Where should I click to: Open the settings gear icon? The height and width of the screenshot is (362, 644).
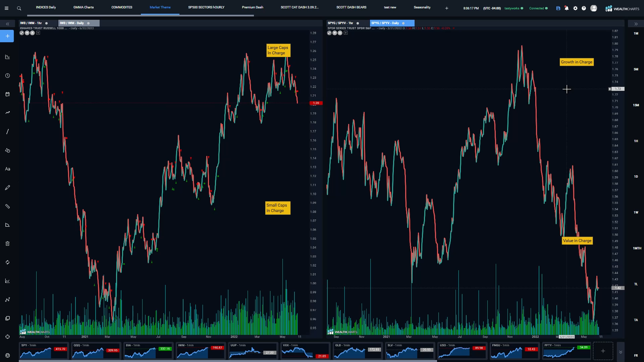[575, 8]
